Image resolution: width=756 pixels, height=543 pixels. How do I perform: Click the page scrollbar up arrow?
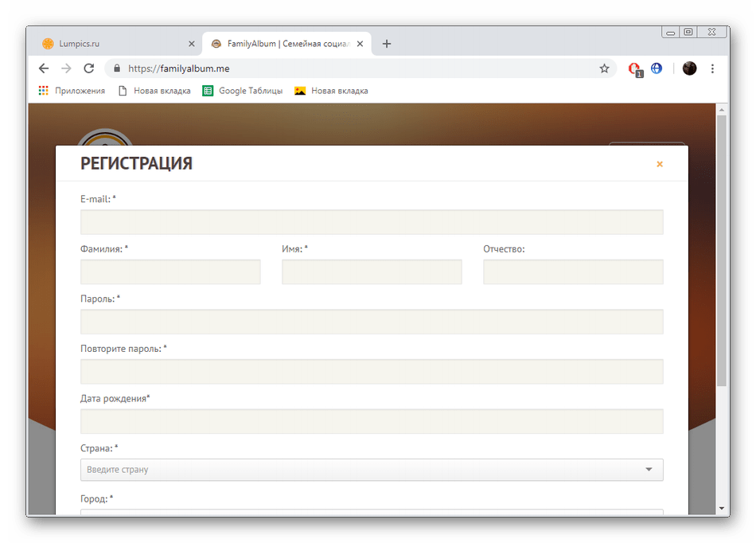(721, 110)
